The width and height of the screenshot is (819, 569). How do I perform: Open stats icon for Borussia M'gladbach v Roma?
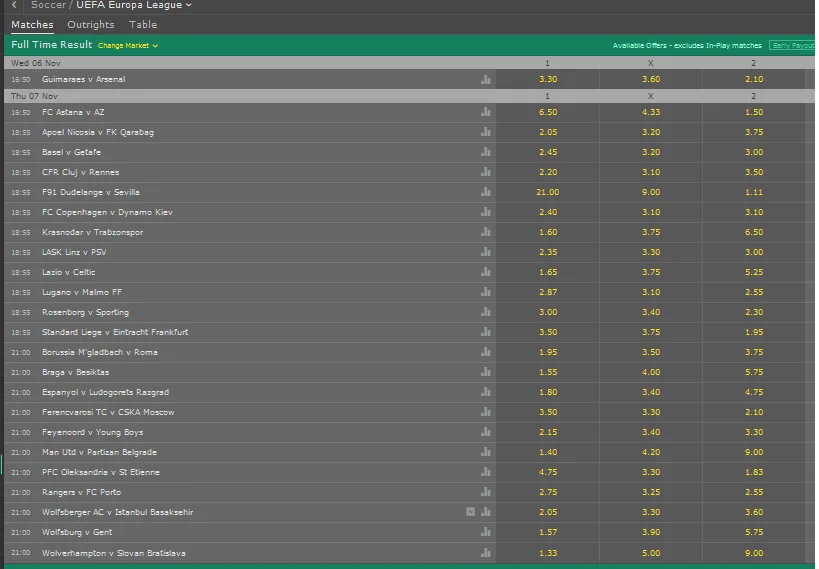(x=486, y=352)
